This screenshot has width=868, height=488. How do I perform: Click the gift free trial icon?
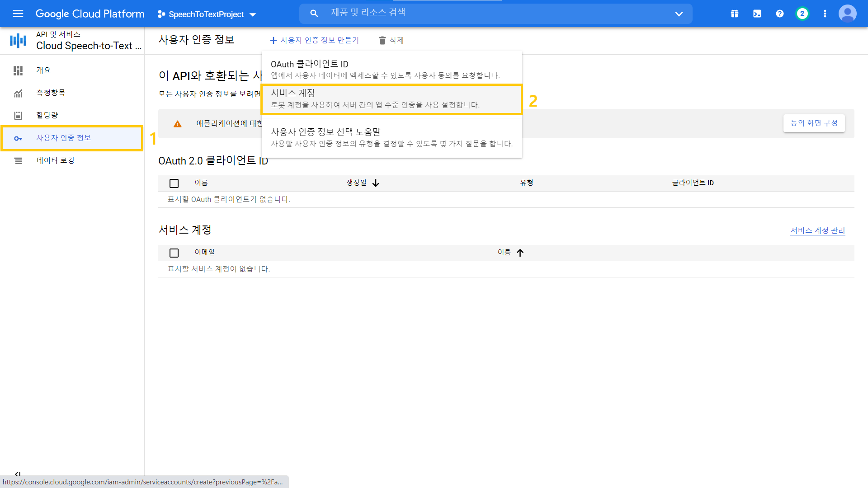[735, 14]
